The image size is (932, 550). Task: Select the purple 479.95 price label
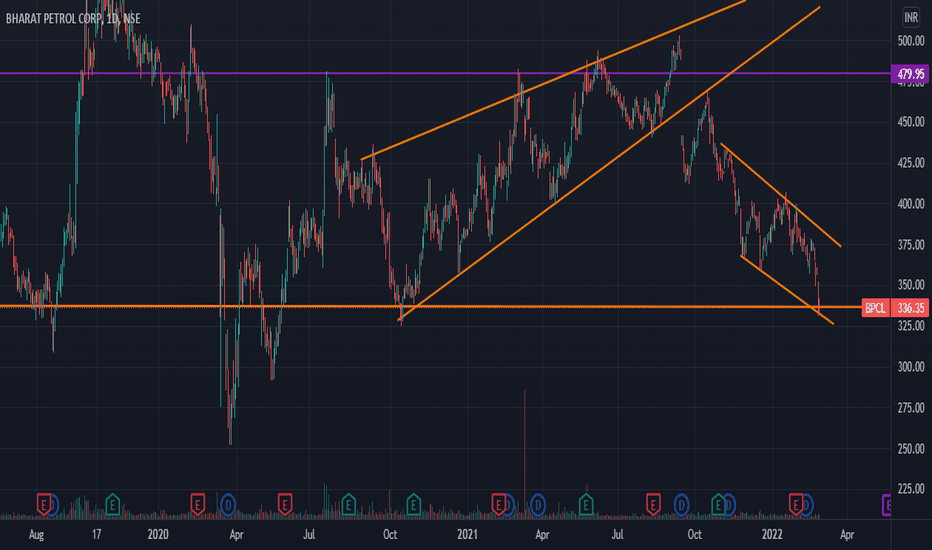[910, 74]
